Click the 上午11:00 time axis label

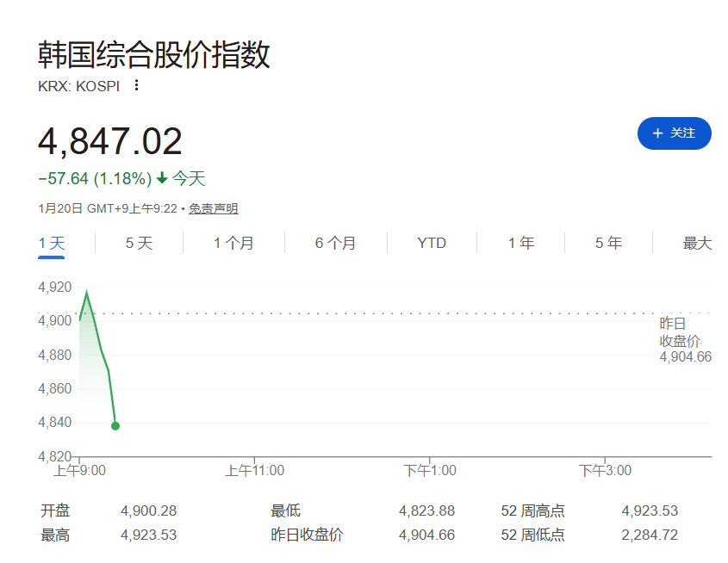255,471
